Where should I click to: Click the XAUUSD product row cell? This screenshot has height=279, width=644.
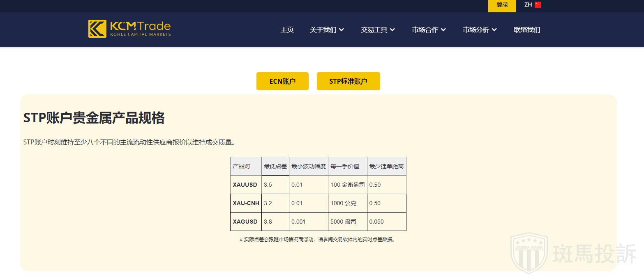[245, 185]
